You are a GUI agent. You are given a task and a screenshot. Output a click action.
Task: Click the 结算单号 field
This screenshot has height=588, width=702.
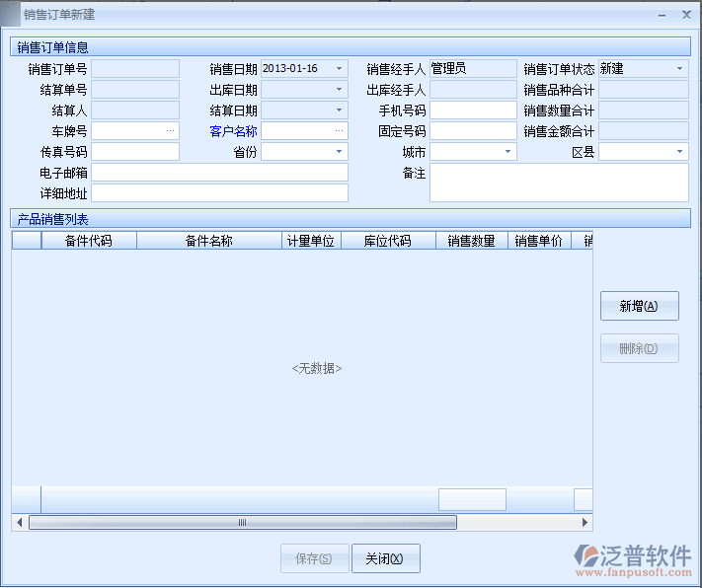pos(135,90)
